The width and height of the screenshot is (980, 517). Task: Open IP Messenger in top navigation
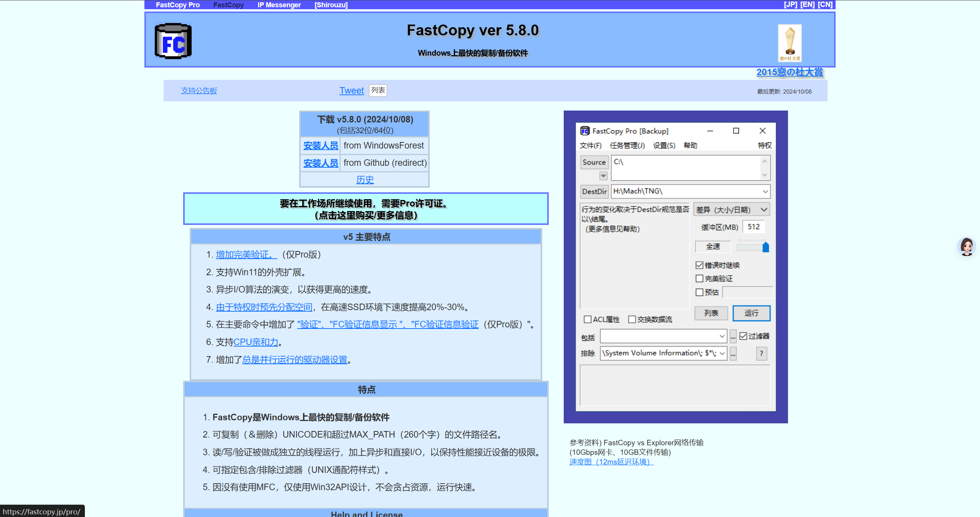279,5
